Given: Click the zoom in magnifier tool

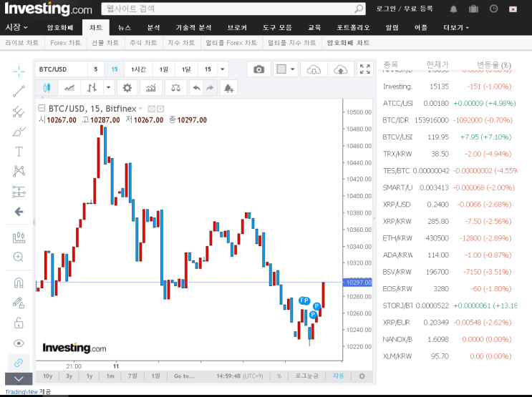Looking at the screenshot, I should click(19, 257).
